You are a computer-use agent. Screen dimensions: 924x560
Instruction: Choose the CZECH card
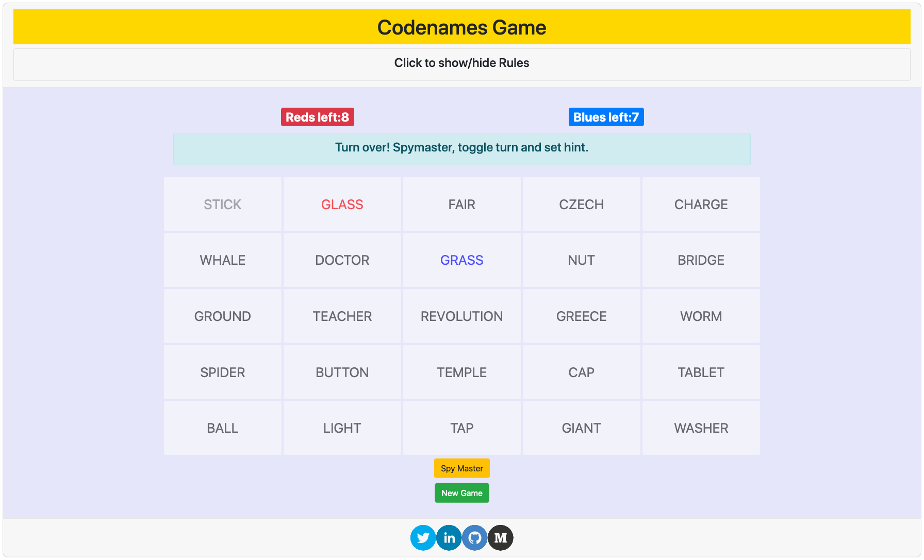(x=582, y=205)
